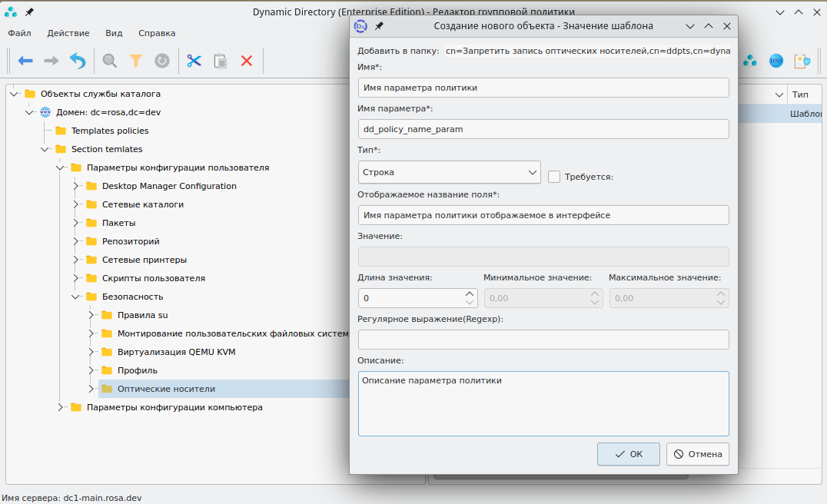
Task: Open the DNS tool icon
Action: click(776, 61)
